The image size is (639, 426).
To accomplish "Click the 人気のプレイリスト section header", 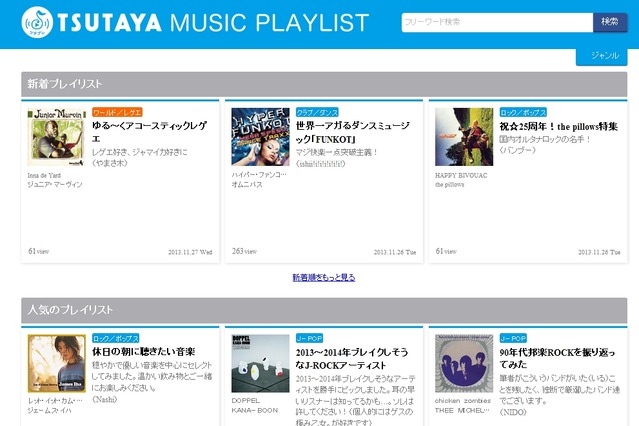I will 324,310.
